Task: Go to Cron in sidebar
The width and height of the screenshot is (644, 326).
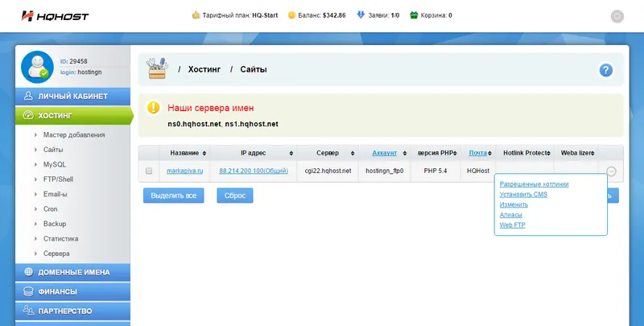Action: coord(50,208)
